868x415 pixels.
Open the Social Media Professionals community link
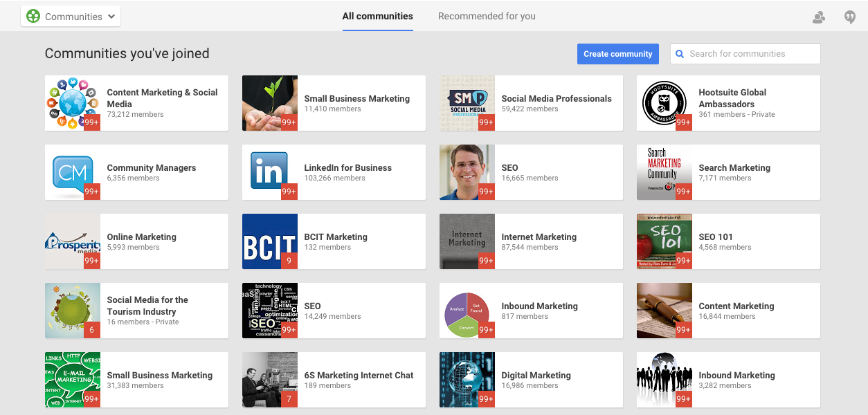pos(556,99)
